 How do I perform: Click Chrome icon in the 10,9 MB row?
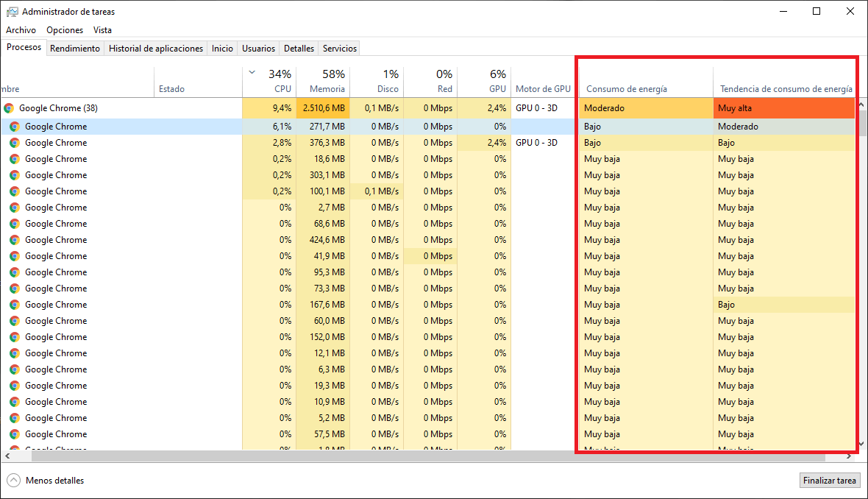point(15,402)
